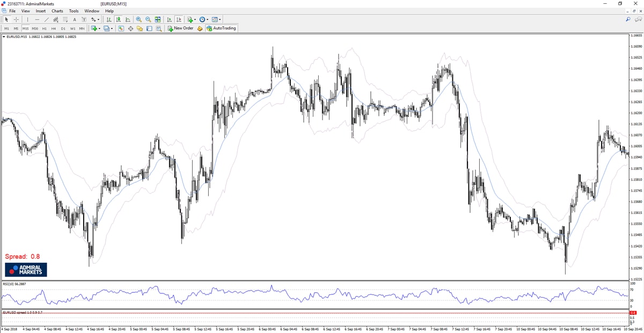Image resolution: width=644 pixels, height=333 pixels.
Task: Switch timeframe to D1
Action: [x=63, y=28]
